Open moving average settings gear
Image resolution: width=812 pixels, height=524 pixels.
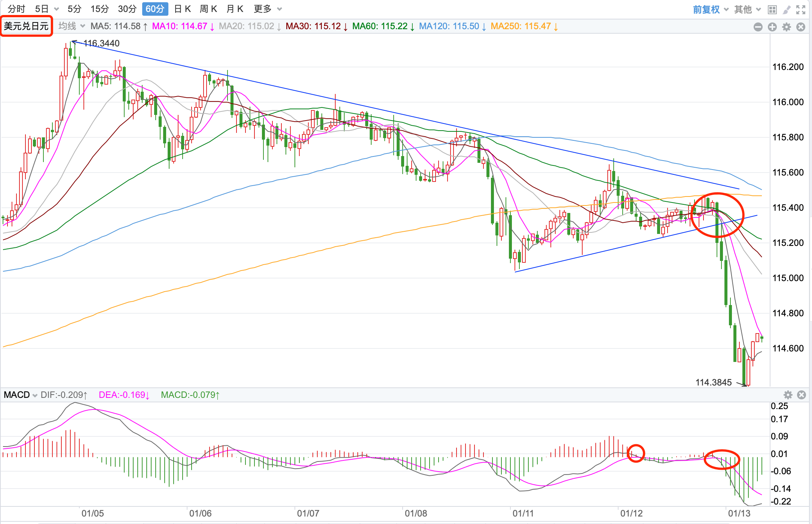pos(787,27)
